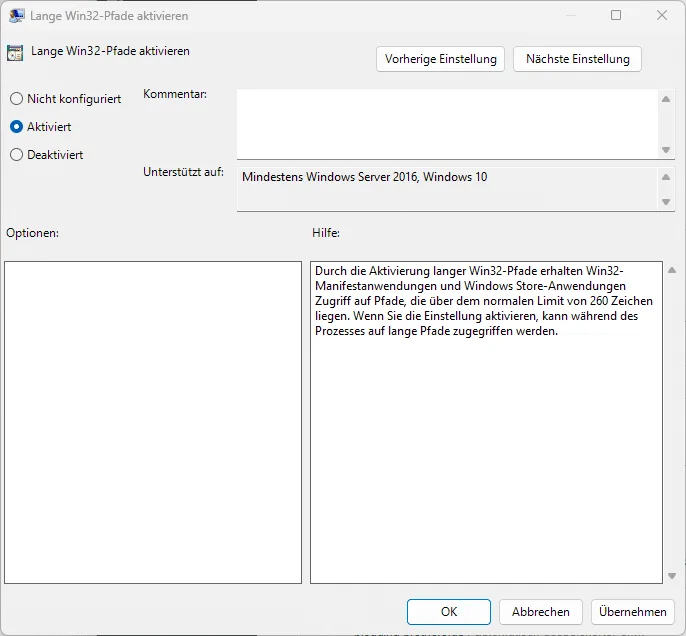
Task: Click down arrow in 'Unterstützt auf' box
Action: click(667, 202)
